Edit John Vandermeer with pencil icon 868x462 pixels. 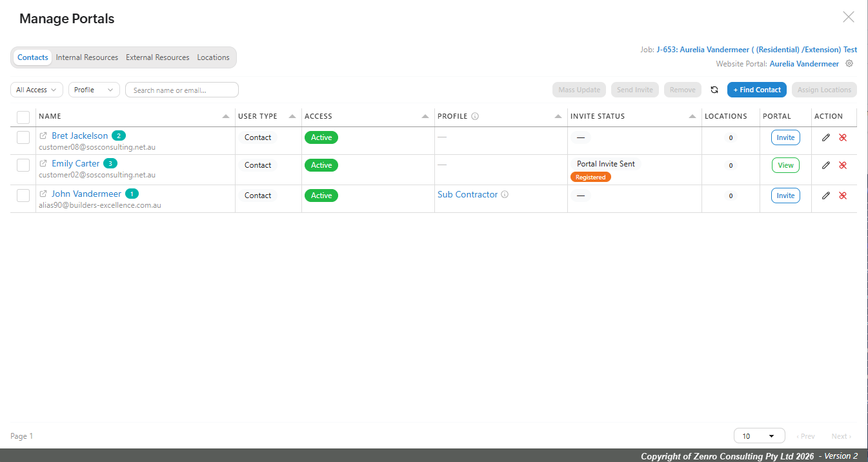[826, 196]
